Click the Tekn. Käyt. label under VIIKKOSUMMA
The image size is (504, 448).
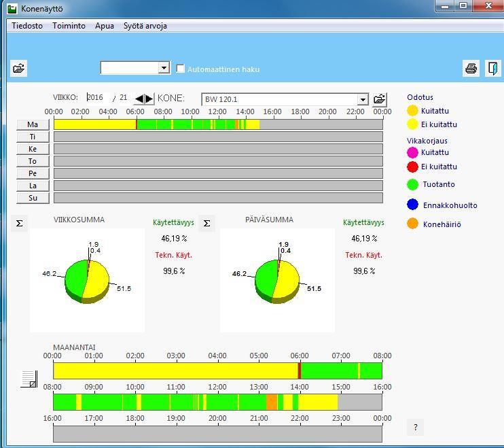(174, 255)
